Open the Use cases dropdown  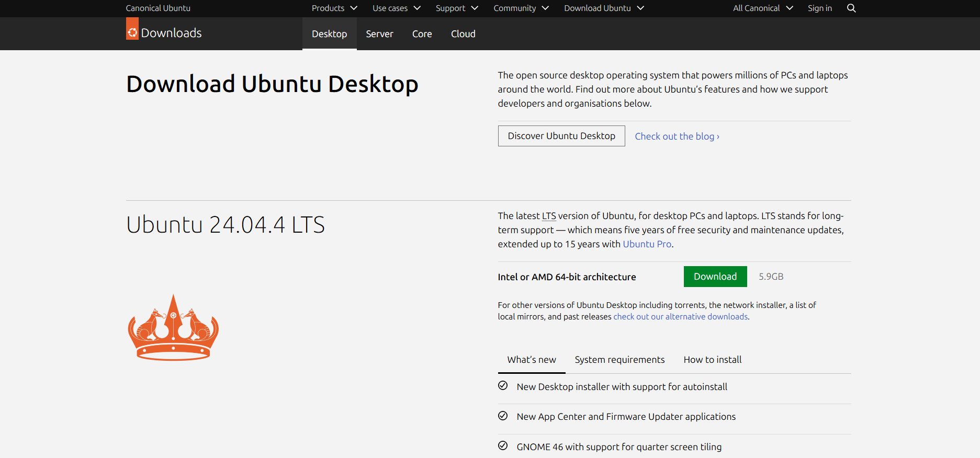point(396,8)
